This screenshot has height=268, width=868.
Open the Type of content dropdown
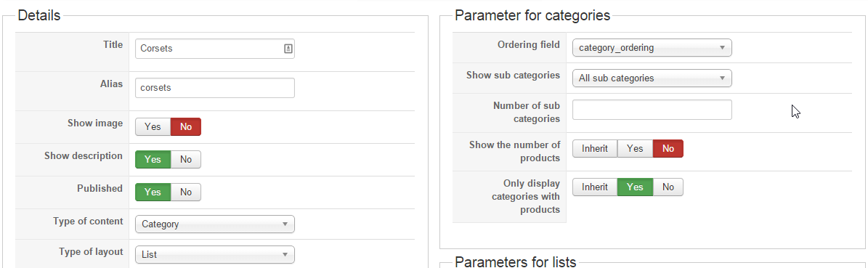pyautogui.click(x=215, y=224)
